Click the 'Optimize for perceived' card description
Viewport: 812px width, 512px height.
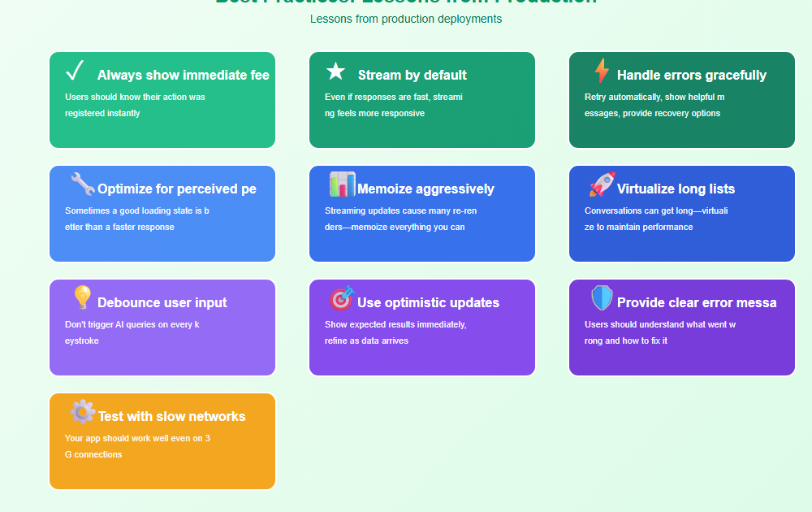136,219
